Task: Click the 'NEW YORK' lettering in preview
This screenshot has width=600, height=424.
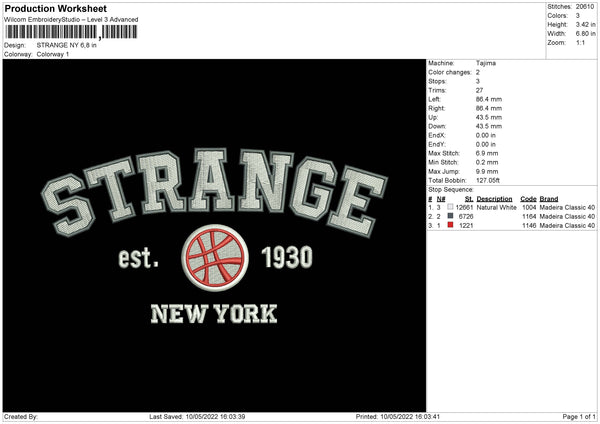Action: [214, 314]
